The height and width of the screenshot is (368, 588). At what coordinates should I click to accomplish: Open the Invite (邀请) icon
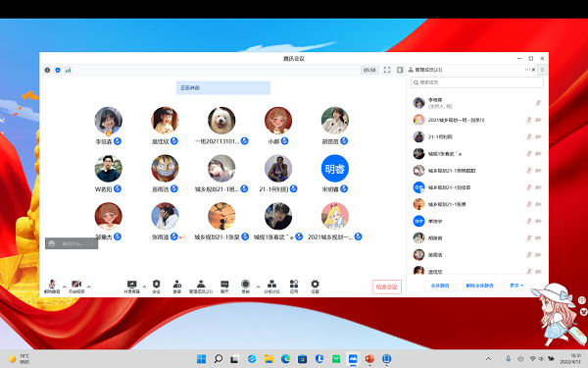177,287
